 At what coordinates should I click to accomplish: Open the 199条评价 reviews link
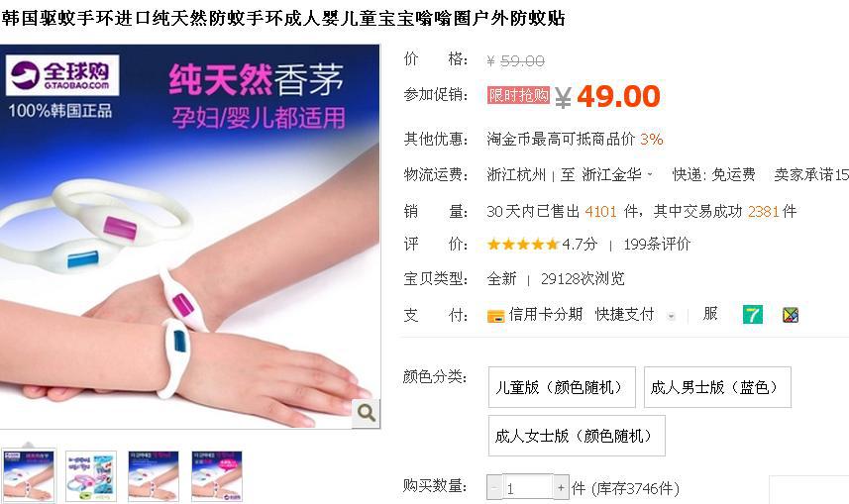click(657, 245)
